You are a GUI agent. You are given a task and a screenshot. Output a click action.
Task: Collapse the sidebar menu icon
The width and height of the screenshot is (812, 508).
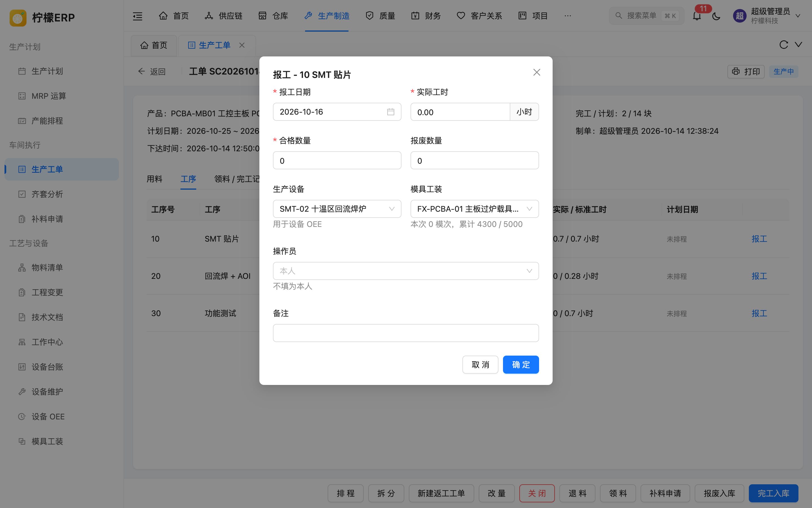click(138, 16)
